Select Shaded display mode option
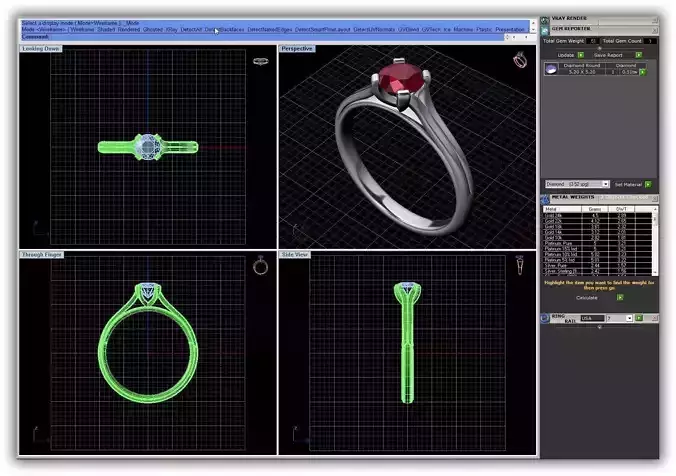The width and height of the screenshot is (676, 476). pyautogui.click(x=106, y=30)
